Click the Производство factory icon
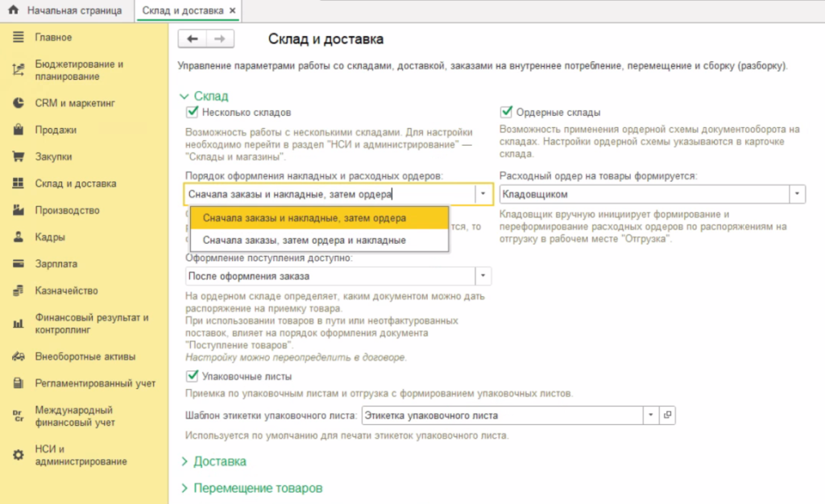 [x=18, y=210]
